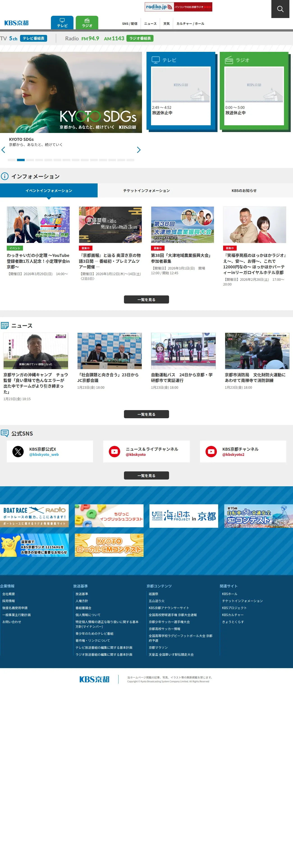This screenshot has height=868, width=293.
Task: Select the third carousel indicator bar
Action: click(30, 160)
